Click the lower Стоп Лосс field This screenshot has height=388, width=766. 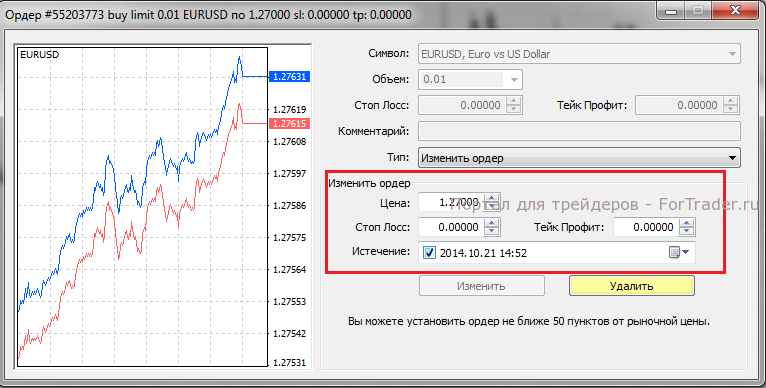(451, 227)
